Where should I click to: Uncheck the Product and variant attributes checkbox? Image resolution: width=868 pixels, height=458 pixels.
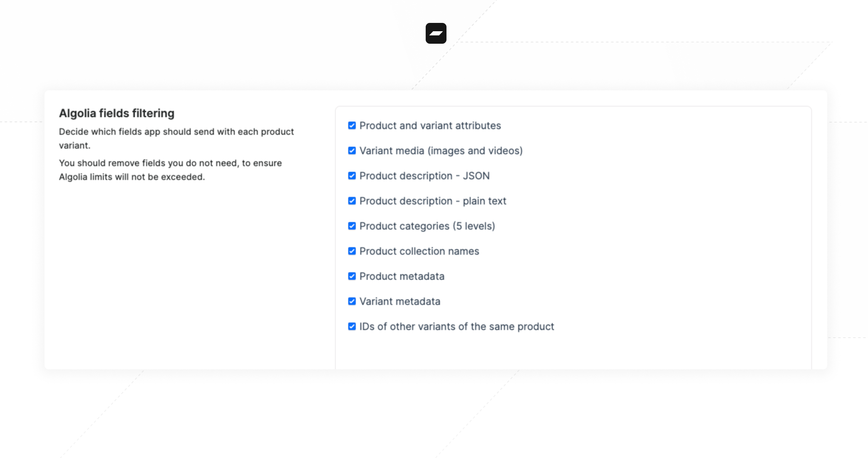click(352, 125)
